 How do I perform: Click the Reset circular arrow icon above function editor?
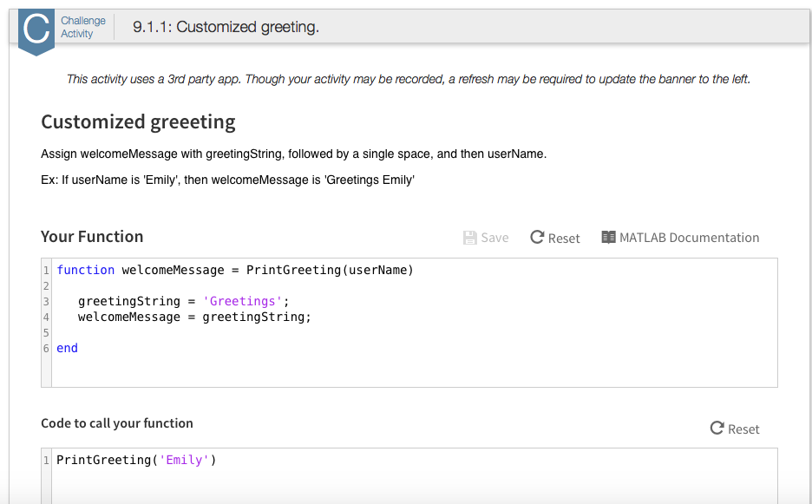537,237
